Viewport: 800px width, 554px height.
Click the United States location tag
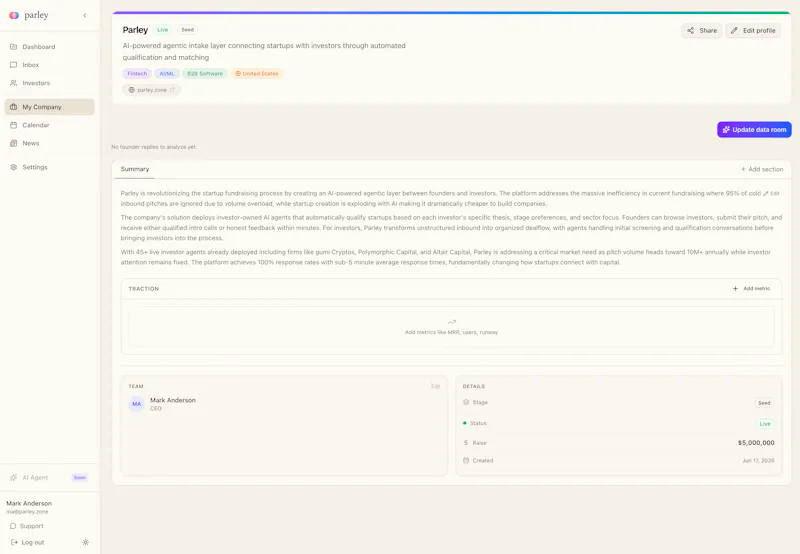(x=257, y=73)
